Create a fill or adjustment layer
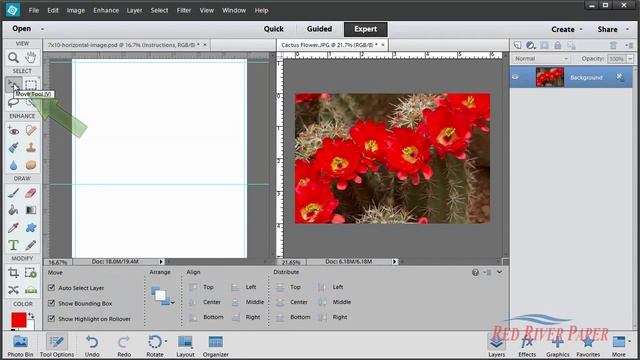Screen dimensions: 640x360 (531, 45)
